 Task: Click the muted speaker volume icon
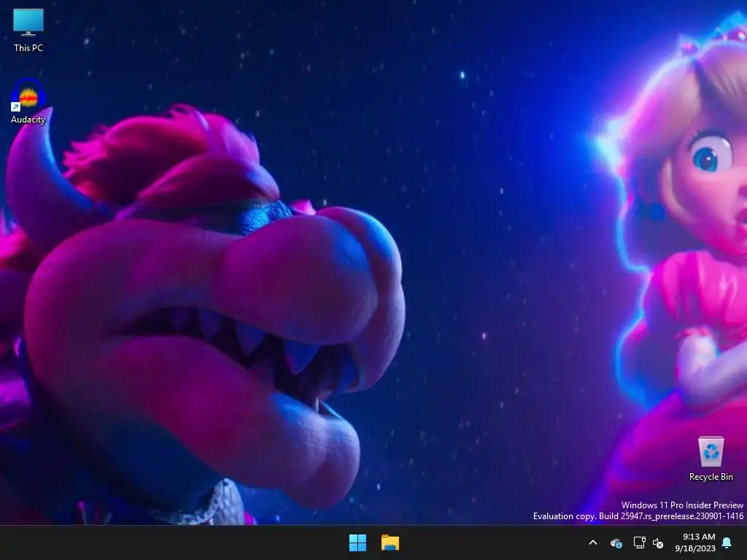[658, 542]
